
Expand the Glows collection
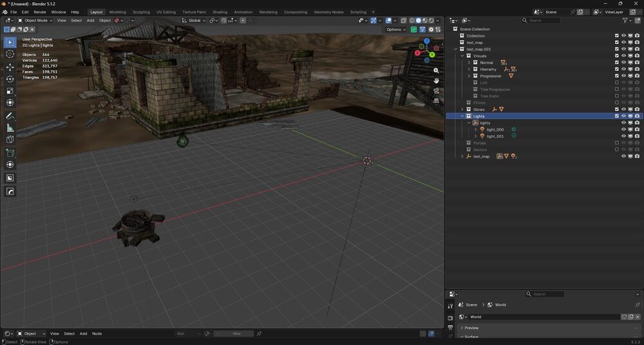[x=462, y=109]
